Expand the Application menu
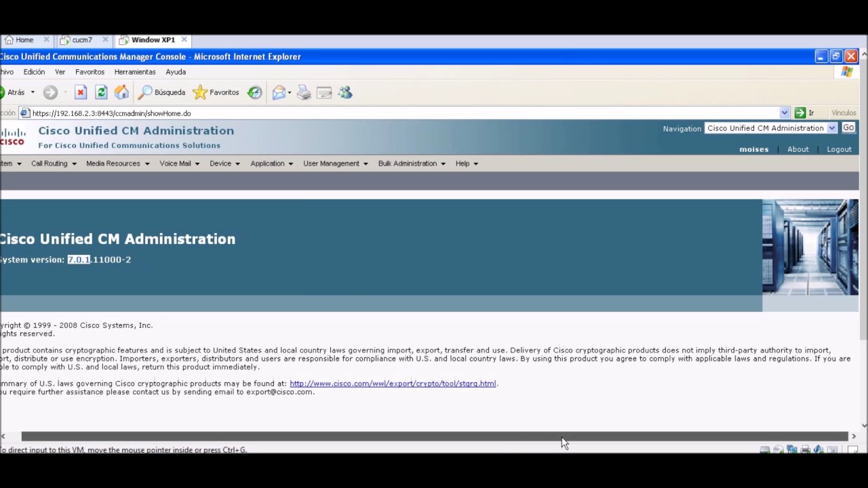The width and height of the screenshot is (868, 488). tap(271, 163)
